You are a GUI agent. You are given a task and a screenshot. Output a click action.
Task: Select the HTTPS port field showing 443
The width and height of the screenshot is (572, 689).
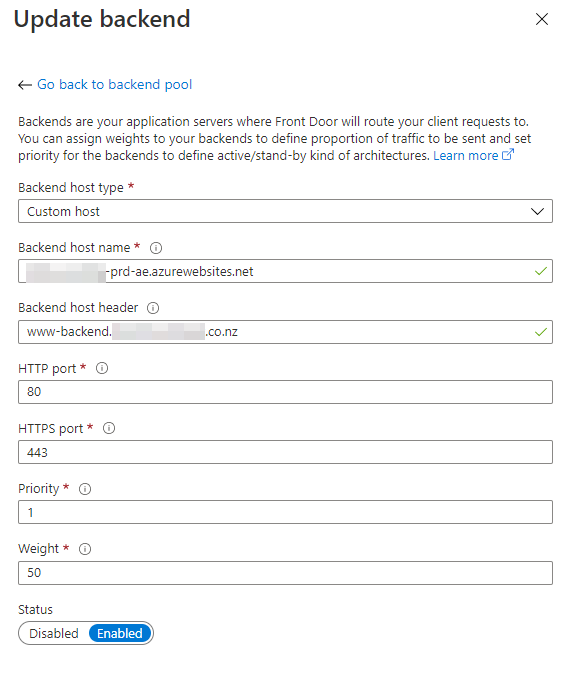tap(286, 452)
